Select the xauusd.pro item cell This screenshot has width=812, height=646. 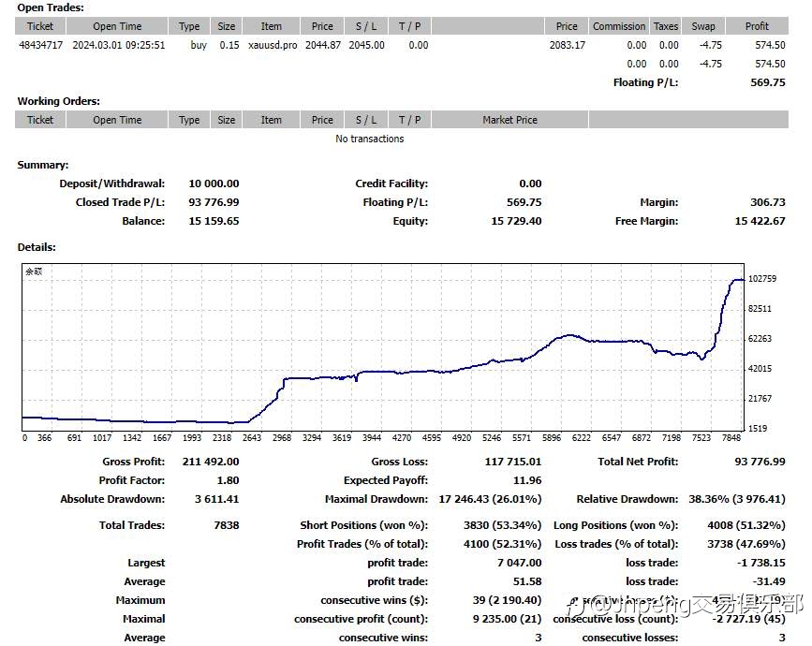tap(273, 45)
